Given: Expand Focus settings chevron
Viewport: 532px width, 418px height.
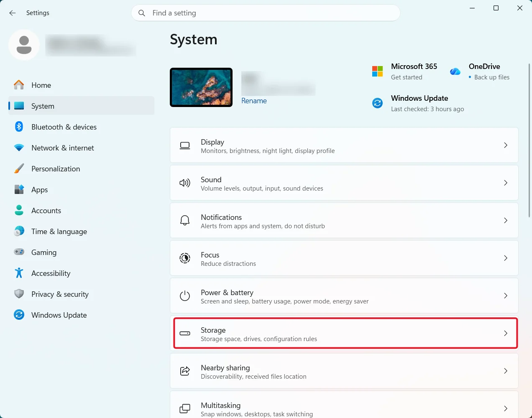Looking at the screenshot, I should pos(506,258).
